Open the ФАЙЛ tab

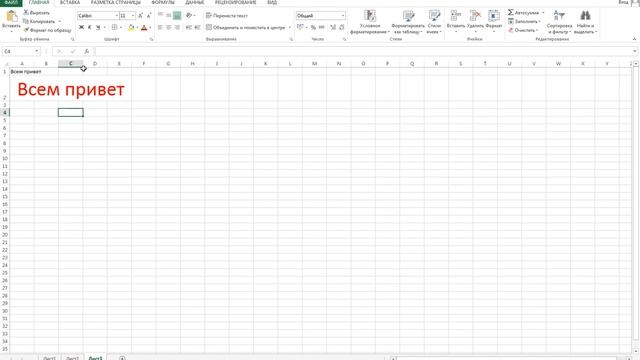11,2
